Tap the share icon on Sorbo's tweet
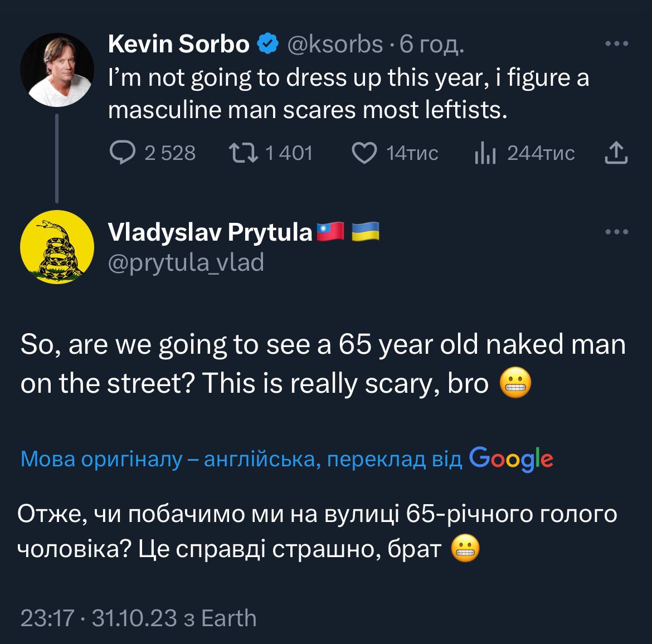The height and width of the screenshot is (644, 652). pos(616,153)
